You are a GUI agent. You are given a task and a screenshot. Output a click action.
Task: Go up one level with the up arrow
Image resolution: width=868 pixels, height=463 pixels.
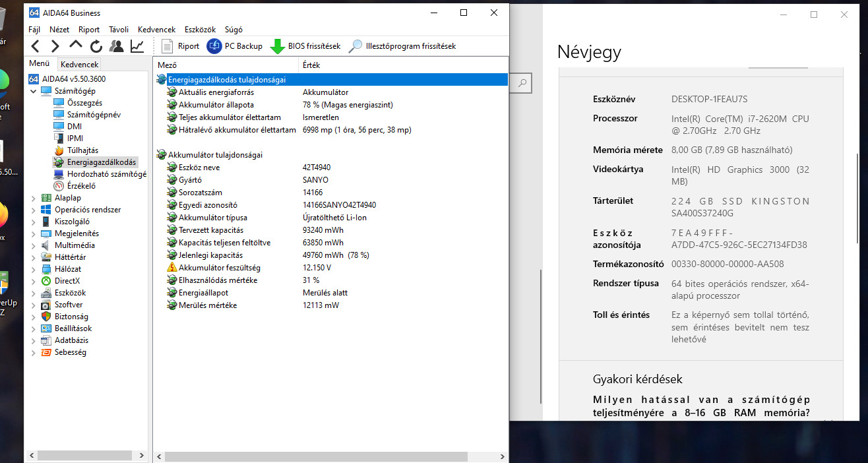76,46
